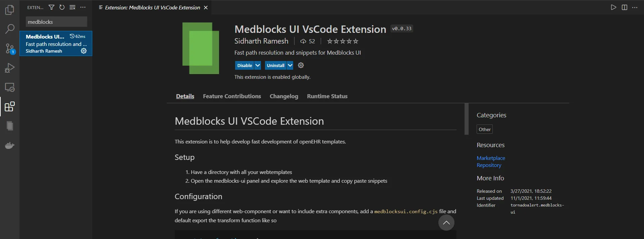Click the medblocks search input field
Screen dimensions: 644x239
click(x=56, y=22)
